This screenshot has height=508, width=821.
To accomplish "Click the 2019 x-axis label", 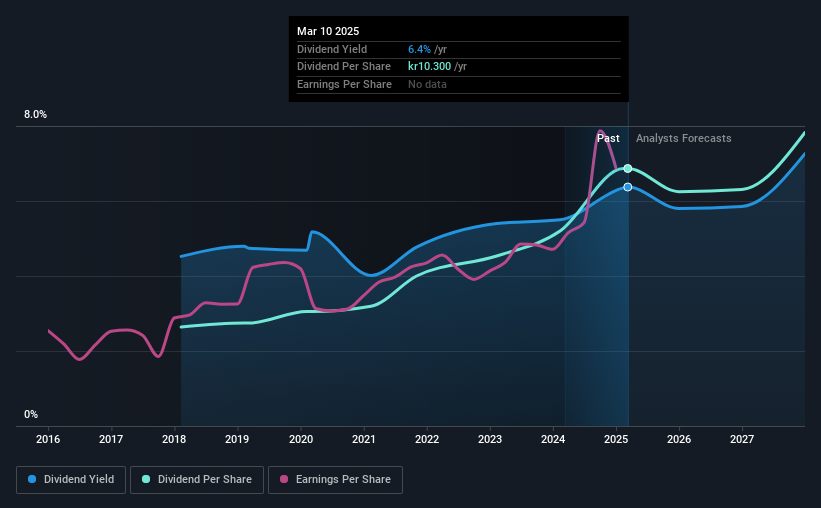I will (x=237, y=439).
